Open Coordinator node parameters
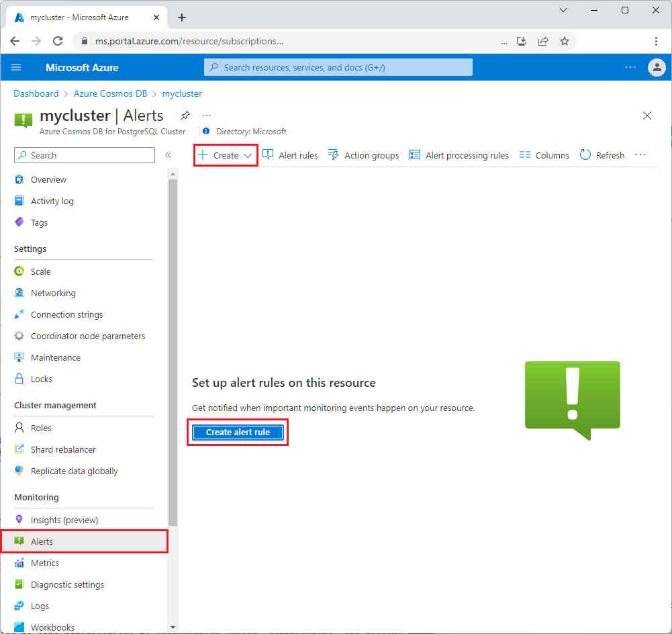672x634 pixels. coord(88,336)
